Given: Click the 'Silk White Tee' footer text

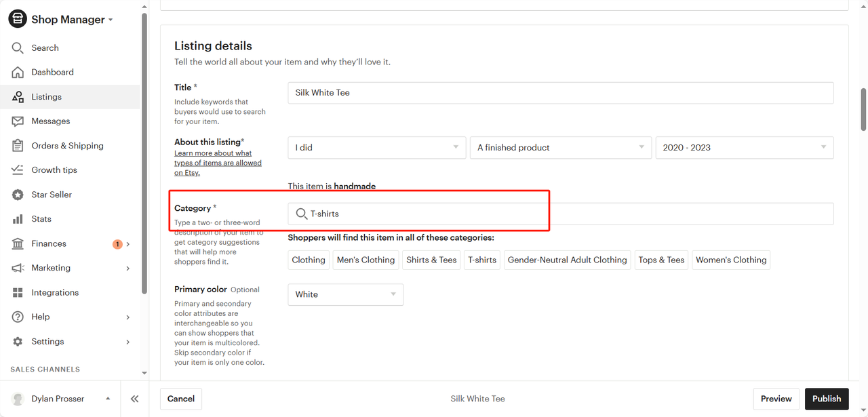Looking at the screenshot, I should 477,399.
